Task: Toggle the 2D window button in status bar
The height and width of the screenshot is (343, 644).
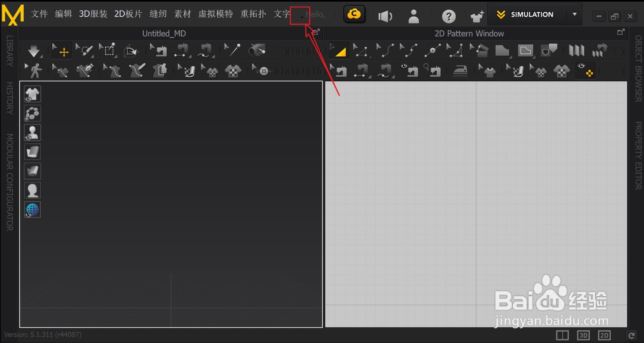Action: coord(604,335)
